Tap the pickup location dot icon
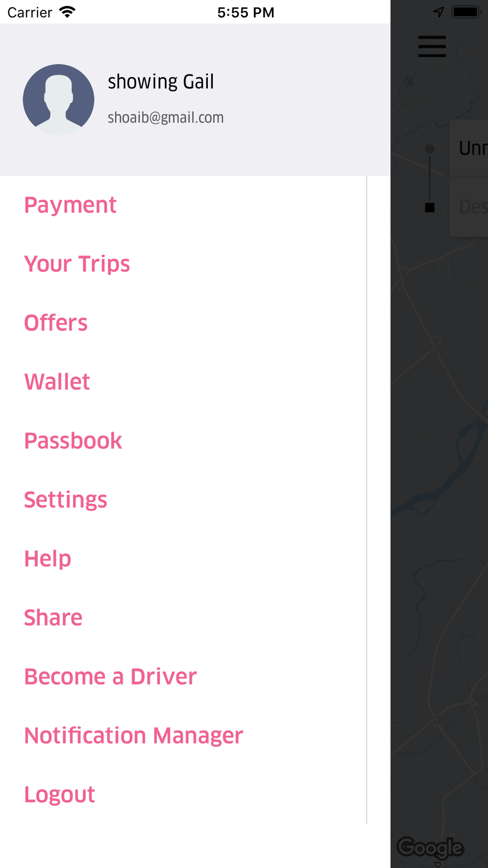Image resolution: width=488 pixels, height=868 pixels. pyautogui.click(x=429, y=149)
